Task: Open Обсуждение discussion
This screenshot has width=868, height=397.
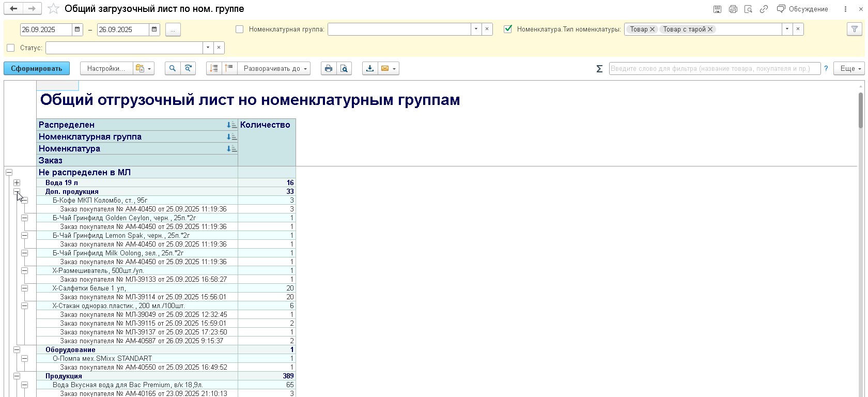Action: (x=802, y=9)
